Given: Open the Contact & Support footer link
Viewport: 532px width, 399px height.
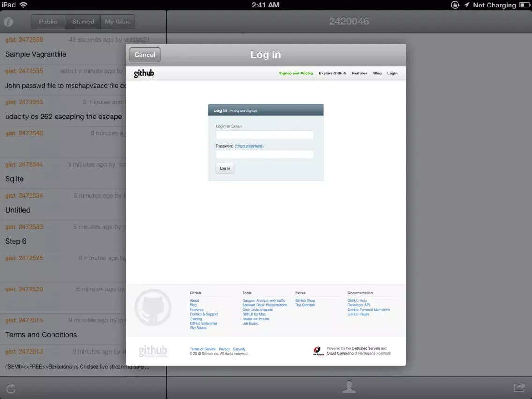Looking at the screenshot, I should tap(204, 315).
